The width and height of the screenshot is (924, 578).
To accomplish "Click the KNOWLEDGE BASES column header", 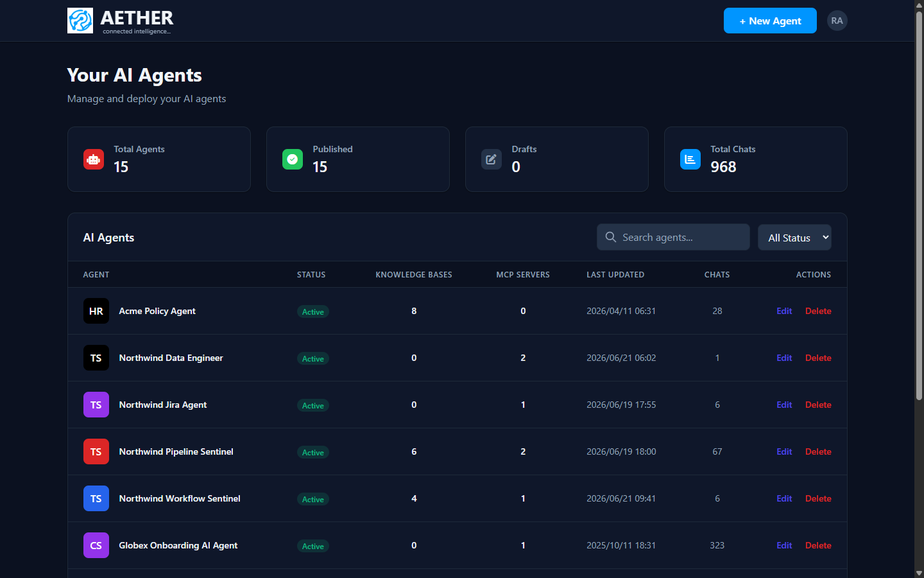I will click(x=414, y=274).
